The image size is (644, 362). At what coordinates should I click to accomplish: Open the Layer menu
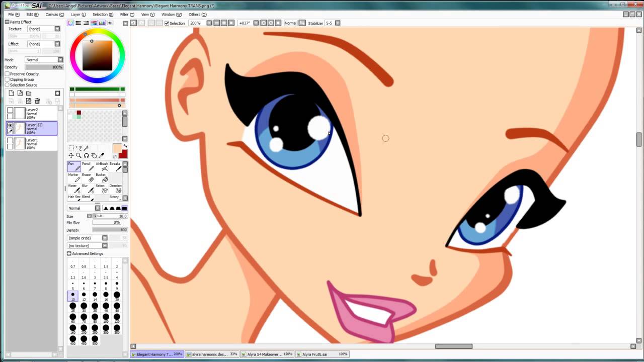(x=78, y=15)
